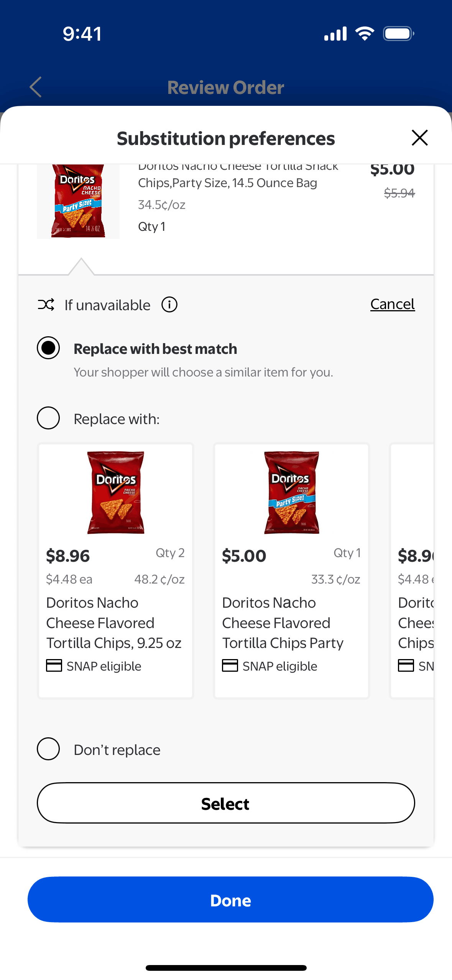Screen dimensions: 452x980
Task: Select Replace with best match radio
Action: coord(48,348)
